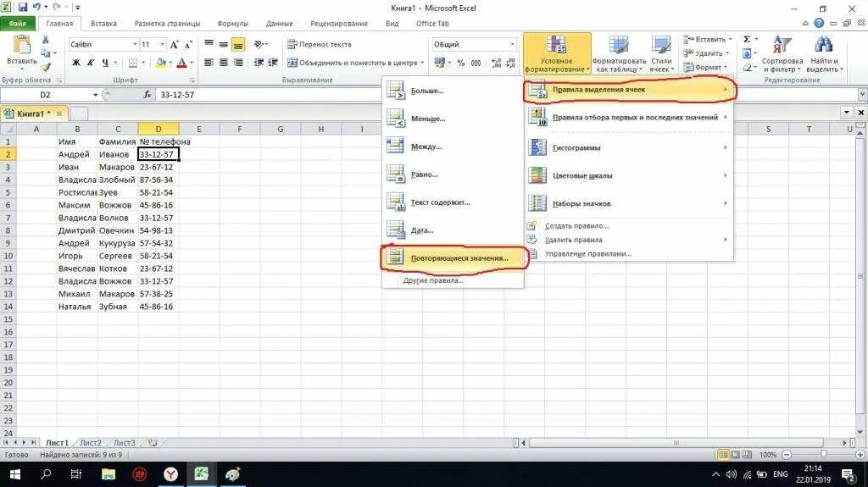Screen dimensions: 868x487
Task: Click the decrease font size icon
Action: 188,44
